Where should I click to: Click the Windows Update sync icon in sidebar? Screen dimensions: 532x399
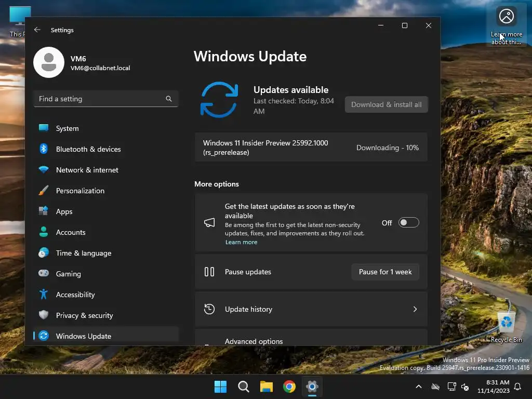tap(44, 336)
